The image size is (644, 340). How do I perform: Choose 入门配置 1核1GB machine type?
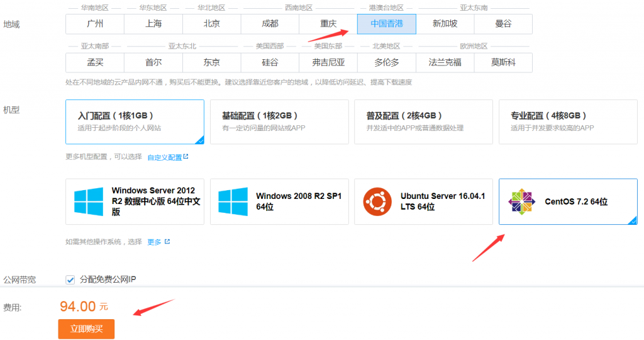click(135, 122)
